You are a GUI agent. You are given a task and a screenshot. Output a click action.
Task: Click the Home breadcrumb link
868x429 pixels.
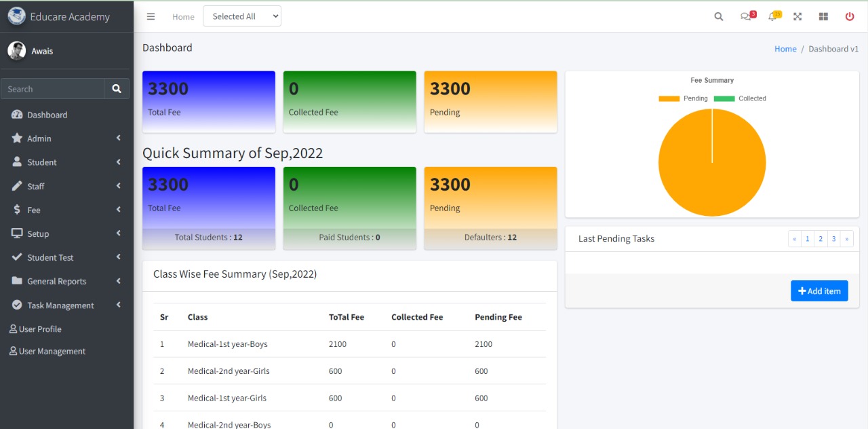(x=785, y=49)
